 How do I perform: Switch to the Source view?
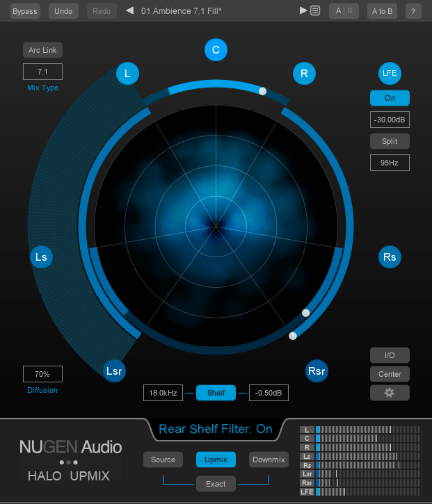click(x=163, y=460)
